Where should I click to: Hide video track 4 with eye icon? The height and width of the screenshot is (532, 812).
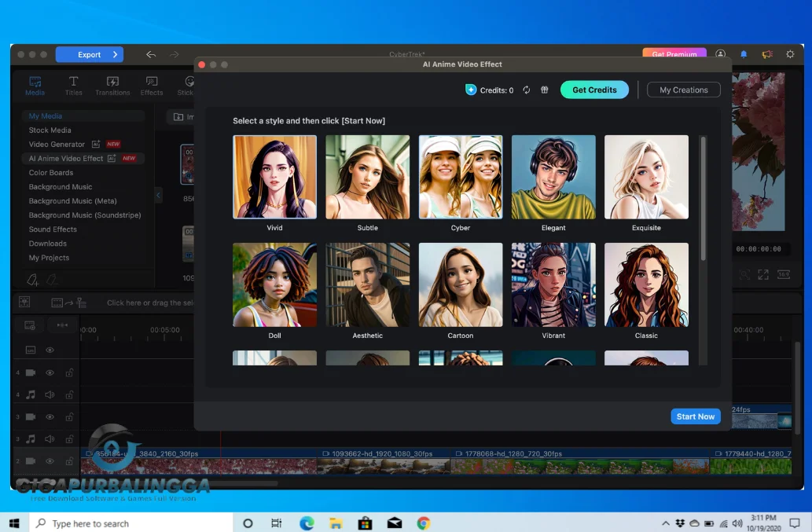pyautogui.click(x=50, y=372)
